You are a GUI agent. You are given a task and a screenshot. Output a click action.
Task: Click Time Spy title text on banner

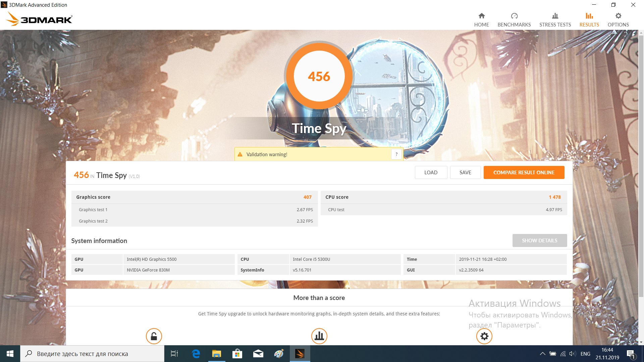pos(319,129)
